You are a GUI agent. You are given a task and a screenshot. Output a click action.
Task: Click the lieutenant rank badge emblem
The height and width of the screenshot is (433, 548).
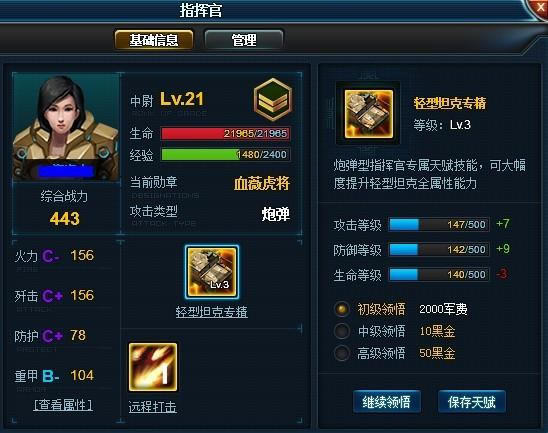pos(273,100)
